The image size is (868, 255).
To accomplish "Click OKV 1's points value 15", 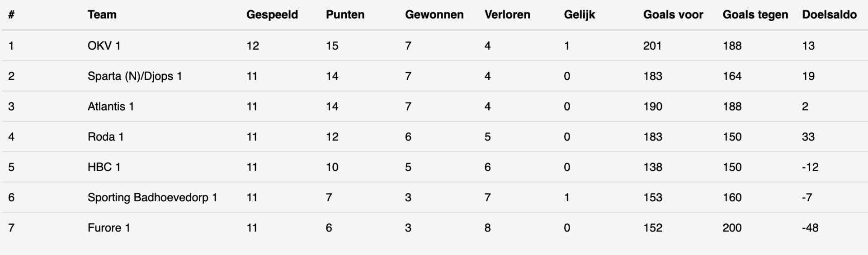I will 332,46.
